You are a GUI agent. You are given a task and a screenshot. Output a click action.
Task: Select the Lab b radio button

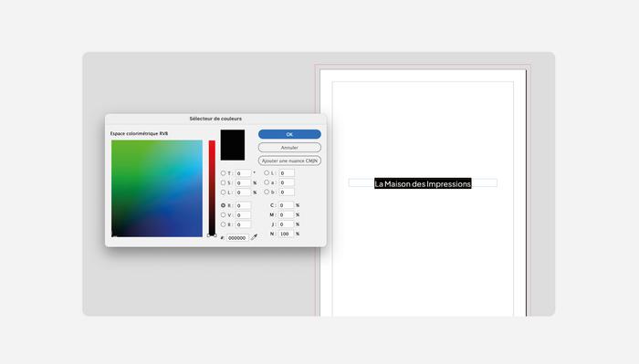pyautogui.click(x=267, y=192)
